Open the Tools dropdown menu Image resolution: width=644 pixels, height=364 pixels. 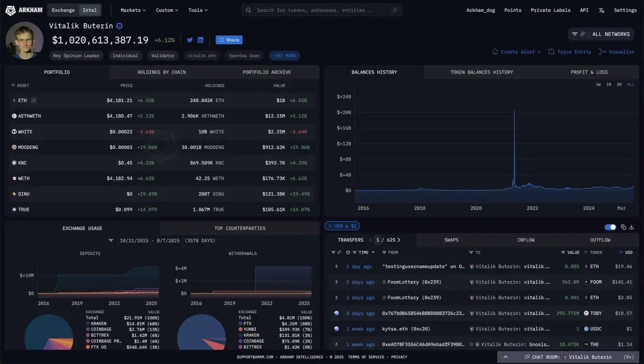coord(198,10)
